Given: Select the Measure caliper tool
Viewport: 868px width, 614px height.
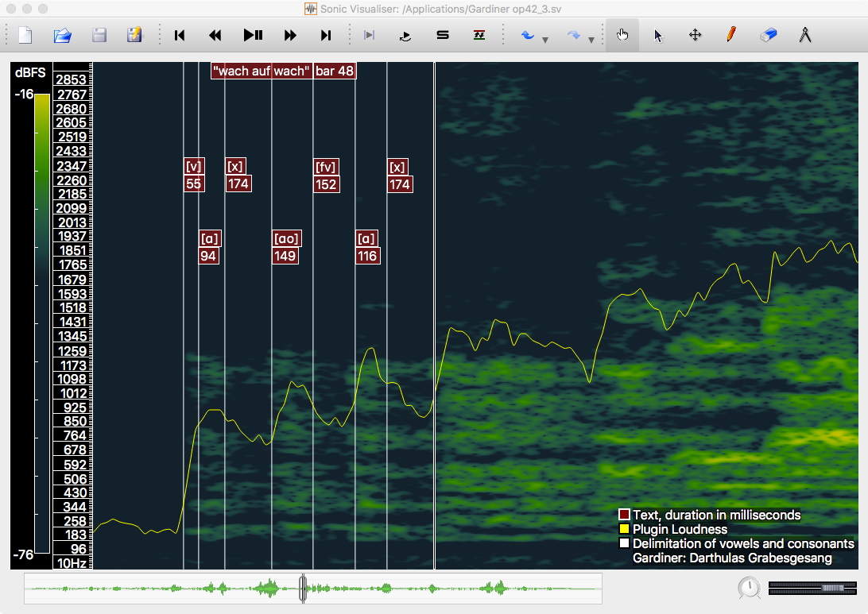Looking at the screenshot, I should (805, 36).
